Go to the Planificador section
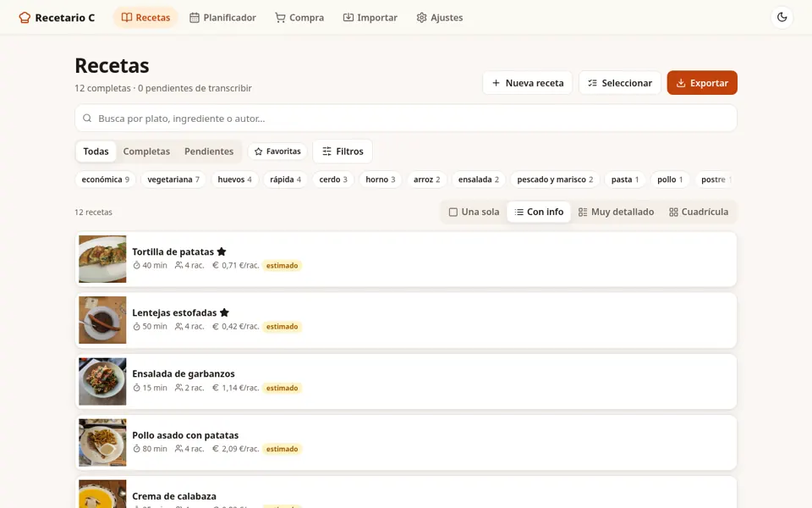The image size is (812, 508). (222, 18)
